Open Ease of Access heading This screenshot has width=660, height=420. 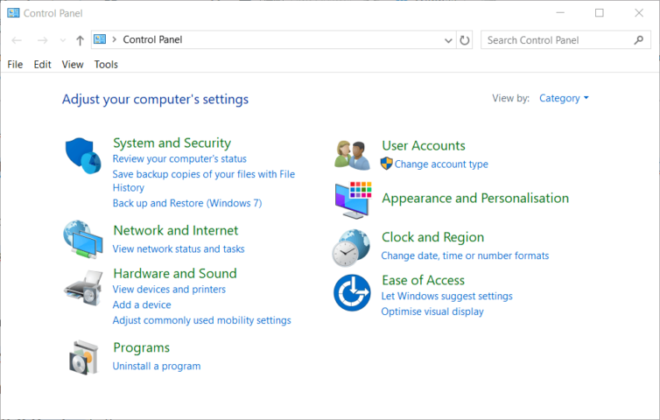423,280
